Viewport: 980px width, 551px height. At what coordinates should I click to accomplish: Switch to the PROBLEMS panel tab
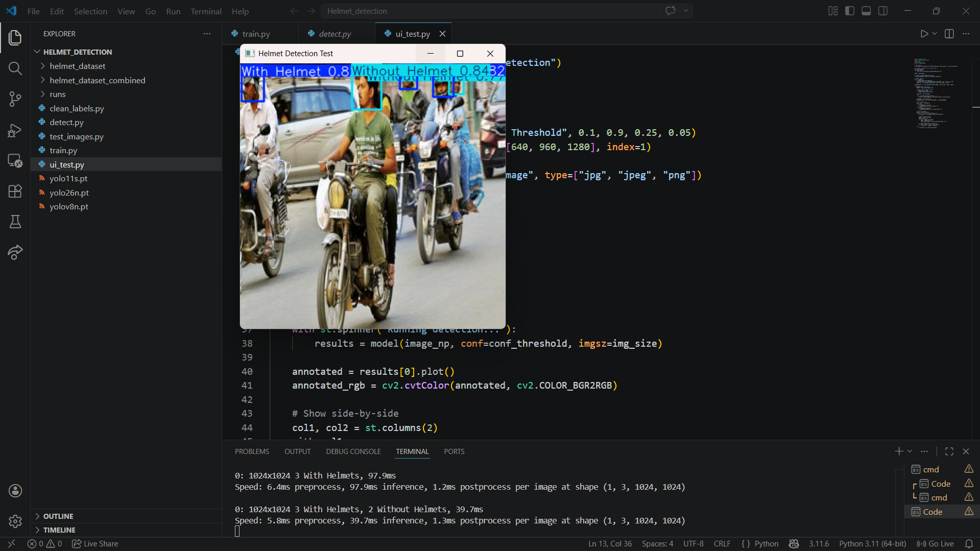tap(252, 451)
